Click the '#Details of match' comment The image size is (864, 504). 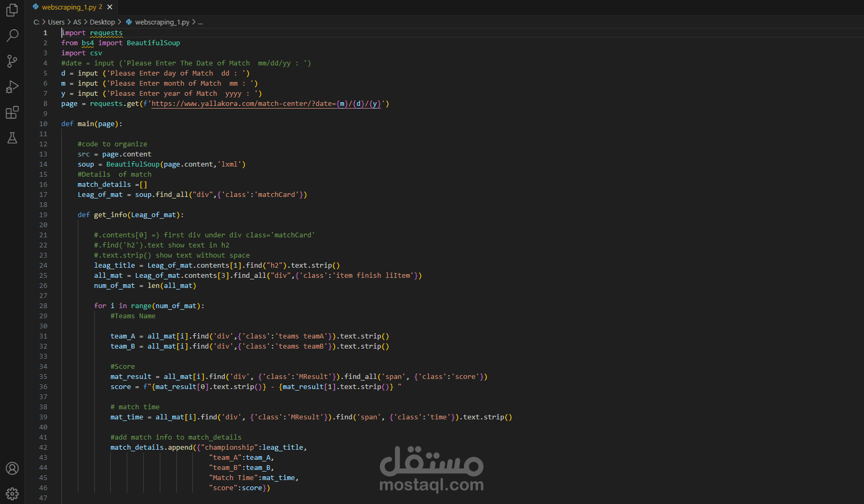(x=115, y=175)
